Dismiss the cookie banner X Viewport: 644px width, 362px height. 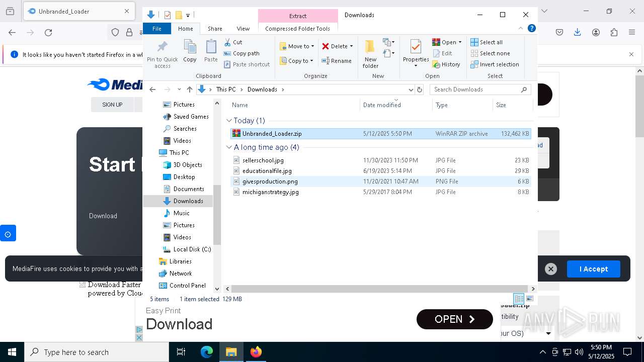click(x=551, y=269)
